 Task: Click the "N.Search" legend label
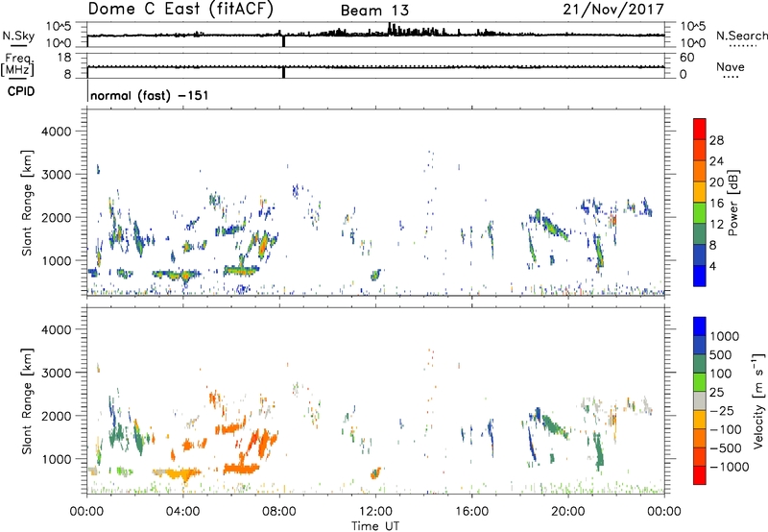click(x=741, y=36)
